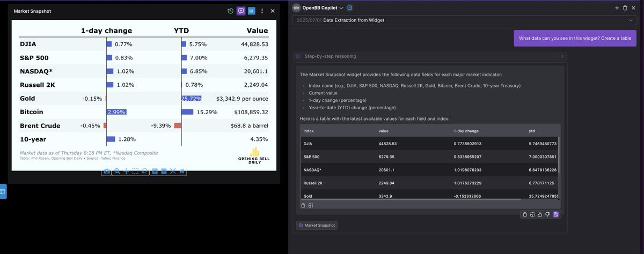This screenshot has width=644, height=254.
Task: Click the 'ytd' column header in table
Action: click(531, 131)
